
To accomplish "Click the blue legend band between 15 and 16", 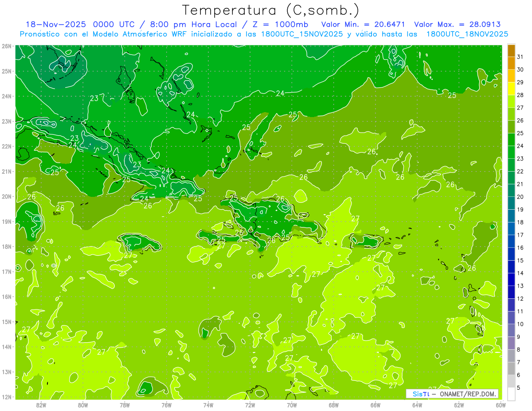I will coord(512,254).
